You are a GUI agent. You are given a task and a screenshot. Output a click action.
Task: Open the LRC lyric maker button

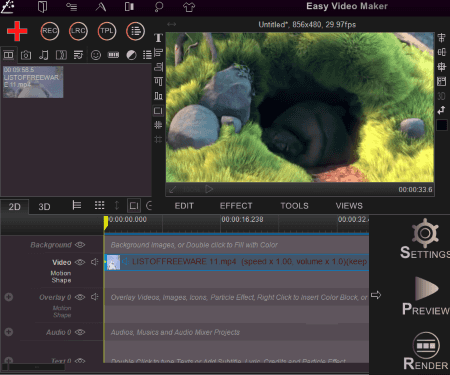pyautogui.click(x=78, y=31)
